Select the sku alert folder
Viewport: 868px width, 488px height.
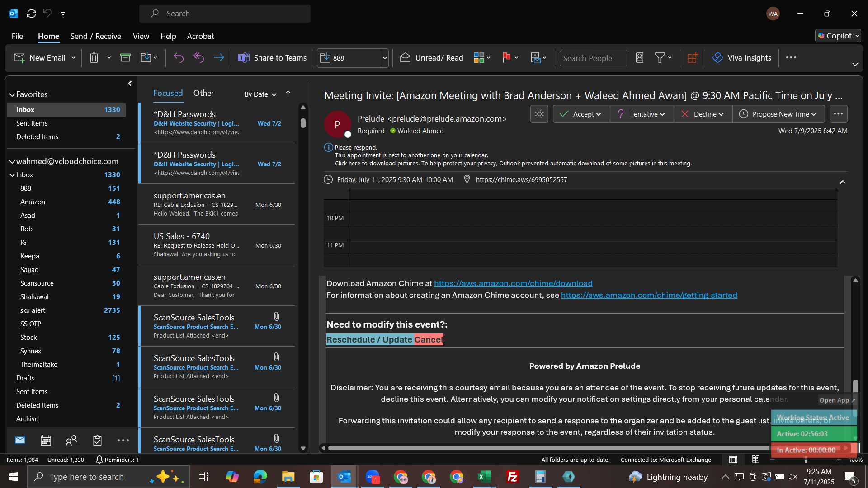[x=66, y=310]
